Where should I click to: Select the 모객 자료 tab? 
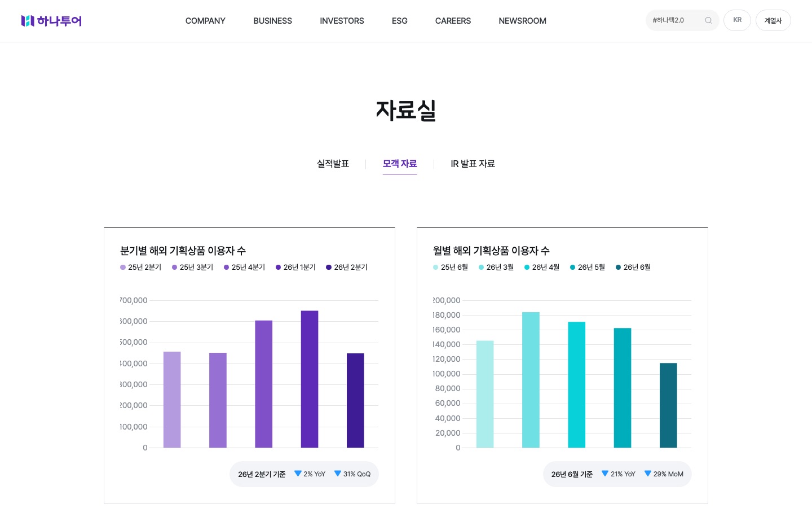click(400, 164)
